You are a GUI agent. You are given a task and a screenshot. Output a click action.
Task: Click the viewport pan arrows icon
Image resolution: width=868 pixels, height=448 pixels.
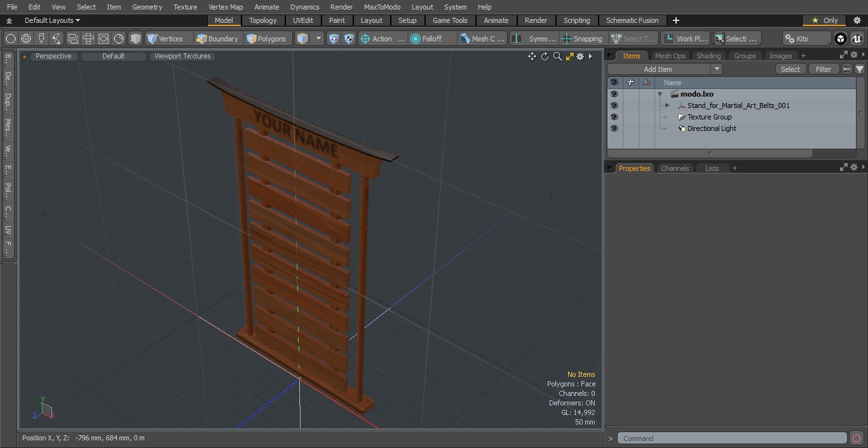tap(532, 57)
